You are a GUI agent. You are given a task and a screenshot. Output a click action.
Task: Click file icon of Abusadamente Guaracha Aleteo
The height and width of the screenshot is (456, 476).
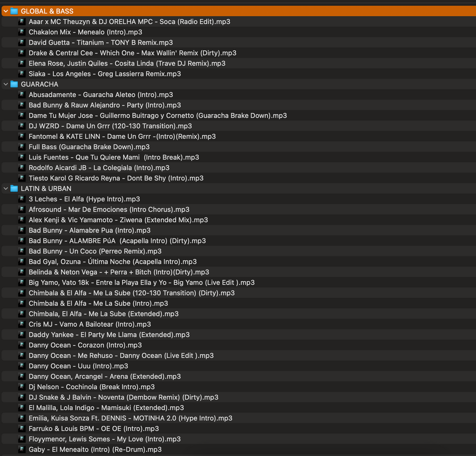21,95
